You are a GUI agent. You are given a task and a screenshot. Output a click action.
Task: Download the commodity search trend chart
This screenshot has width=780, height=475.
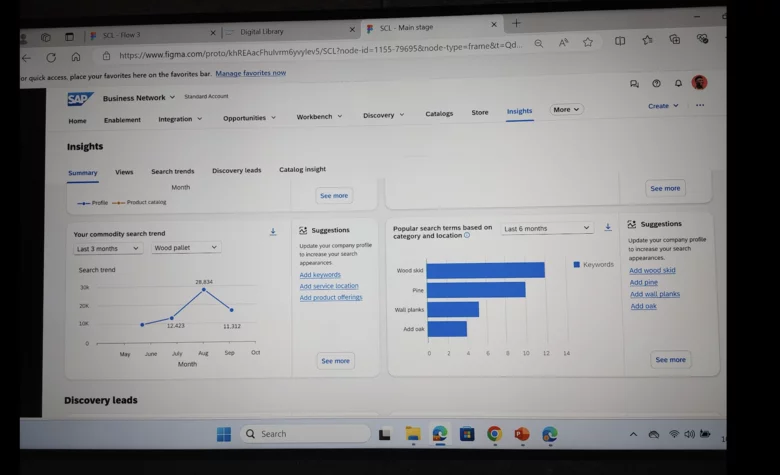click(273, 232)
